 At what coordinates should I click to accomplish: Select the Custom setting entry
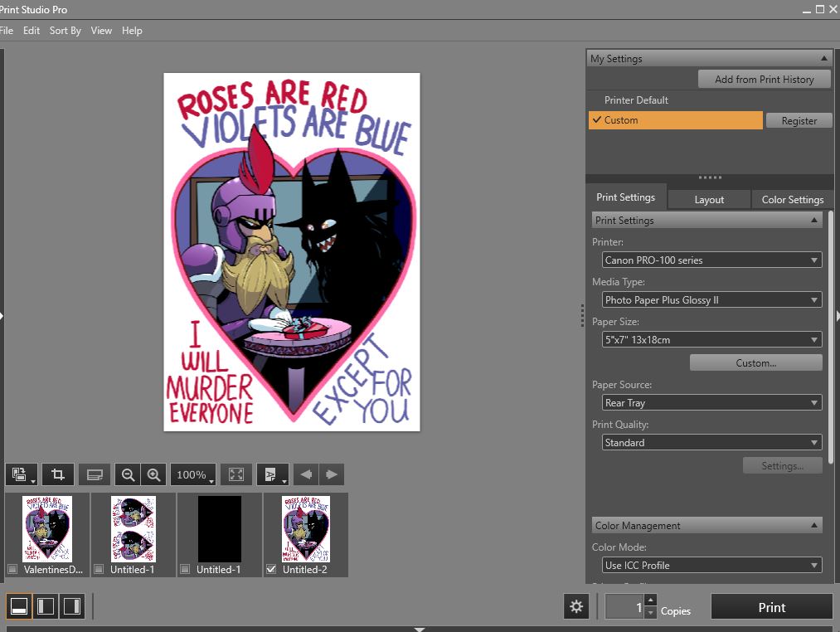pos(675,120)
